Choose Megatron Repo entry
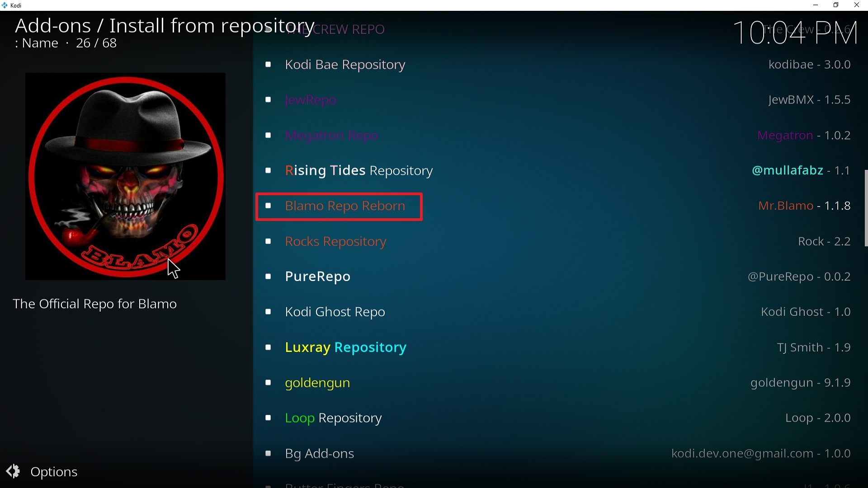This screenshot has height=488, width=868. coord(560,135)
